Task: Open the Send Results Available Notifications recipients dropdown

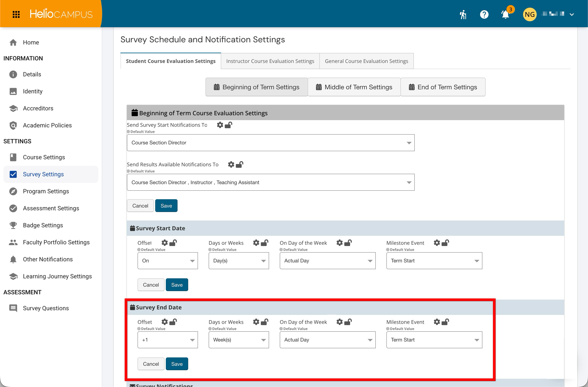Action: tap(271, 182)
